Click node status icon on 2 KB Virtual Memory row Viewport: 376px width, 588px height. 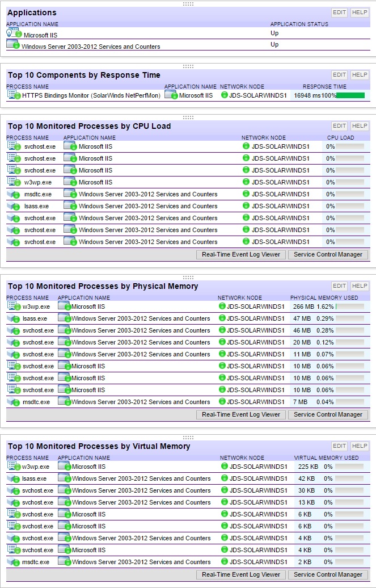pos(225,561)
